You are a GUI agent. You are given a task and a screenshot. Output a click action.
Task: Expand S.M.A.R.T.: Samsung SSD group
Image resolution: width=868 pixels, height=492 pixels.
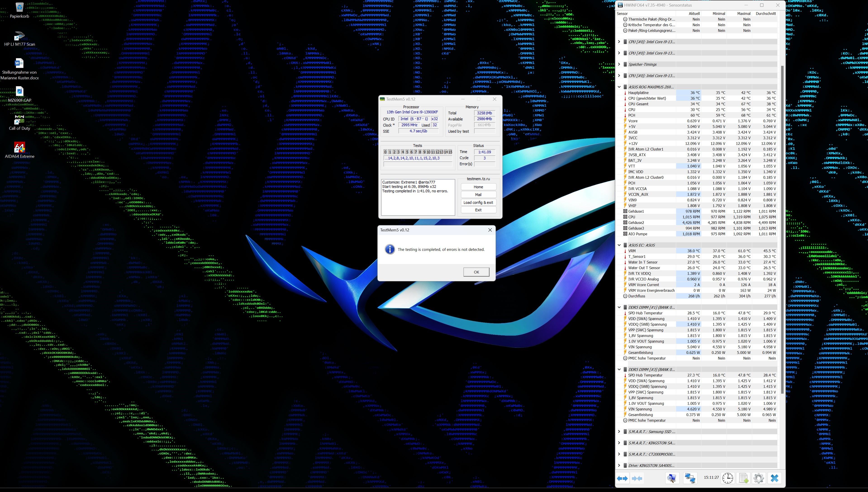[x=619, y=431]
